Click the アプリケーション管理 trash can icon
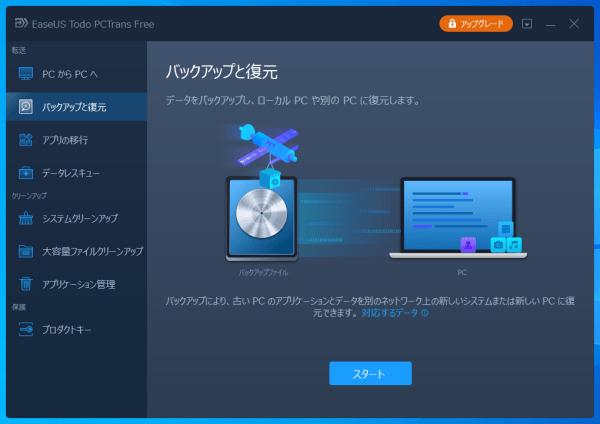Viewport: 600px width, 424px height. point(26,284)
